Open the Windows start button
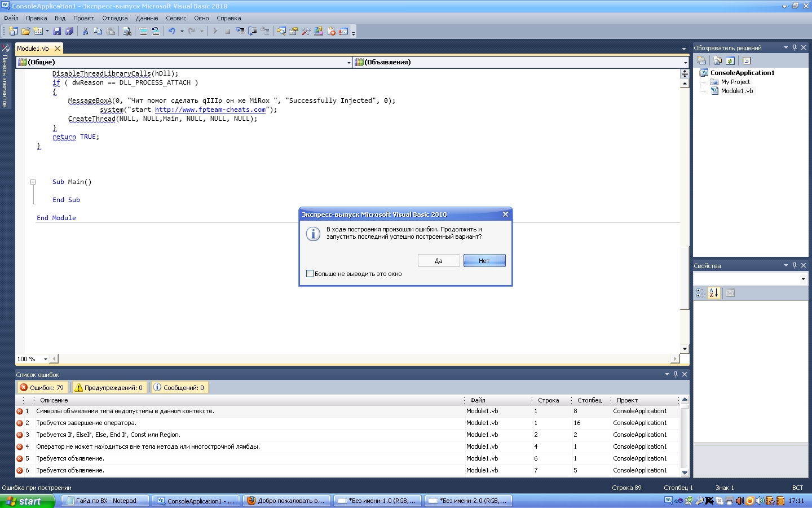 28,501
